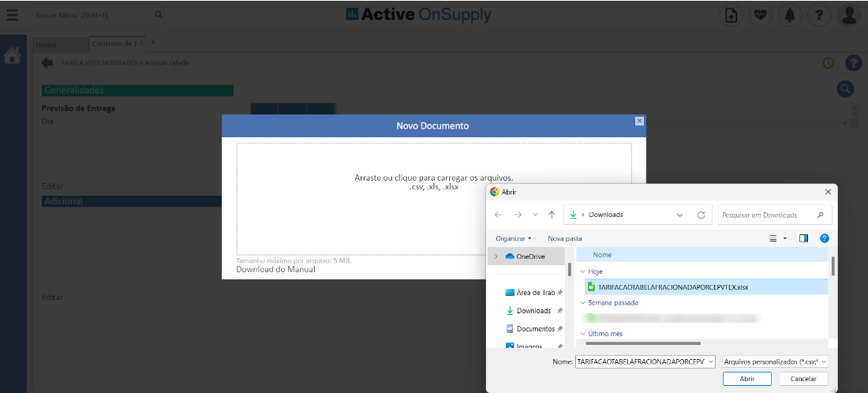Select Downloads in the navigation pane

point(533,310)
